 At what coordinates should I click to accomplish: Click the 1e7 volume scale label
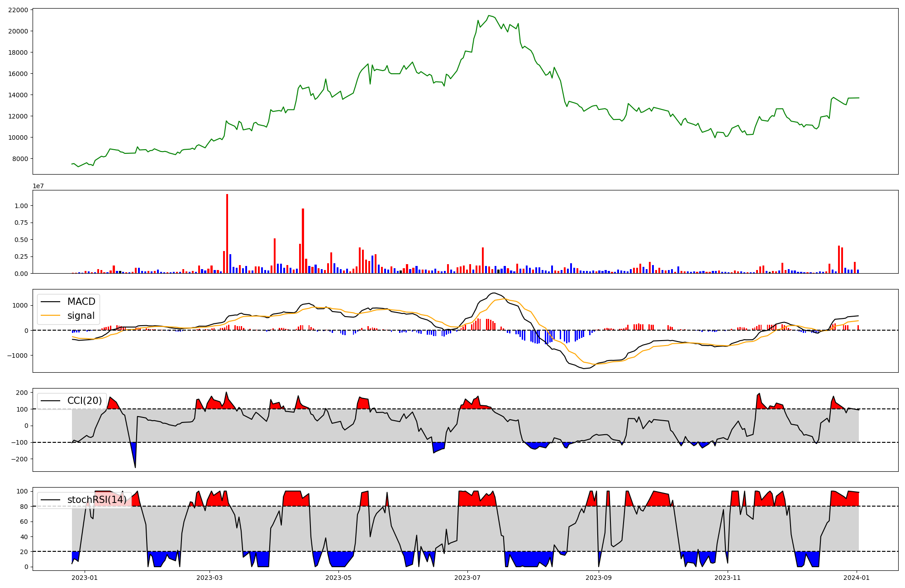38,186
